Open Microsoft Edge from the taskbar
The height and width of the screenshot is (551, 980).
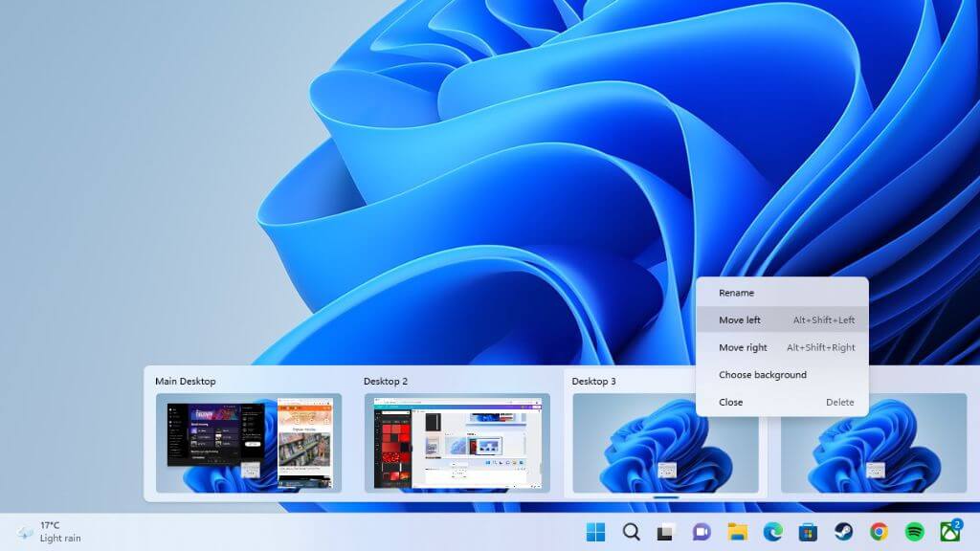coord(772,532)
